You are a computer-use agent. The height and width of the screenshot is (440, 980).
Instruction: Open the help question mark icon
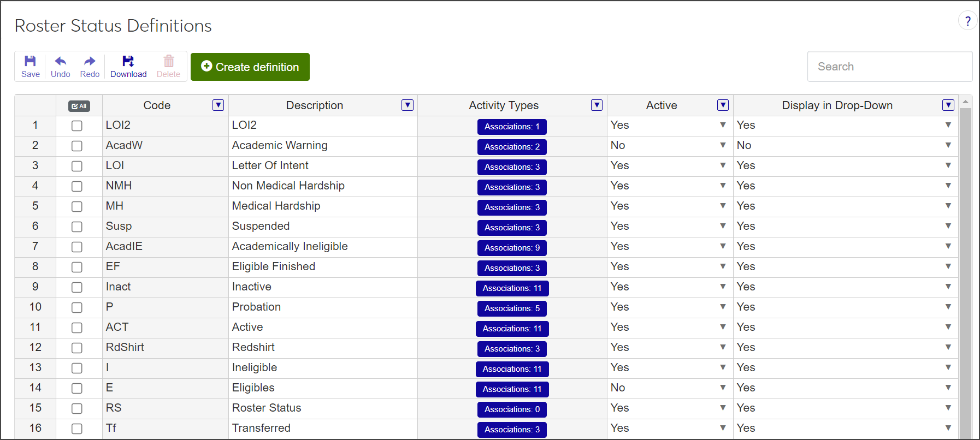coord(967,21)
